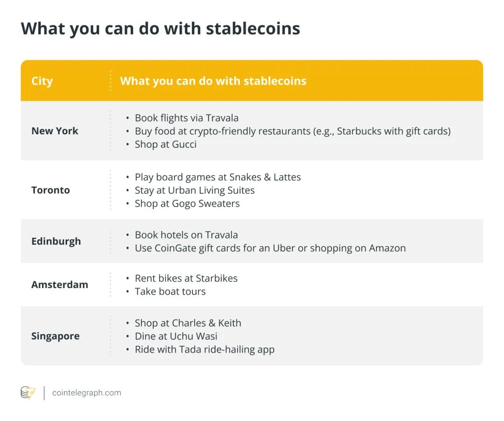Click 'Shop at Gogo Sweaters' item
This screenshot has width=504, height=421.
187,203
